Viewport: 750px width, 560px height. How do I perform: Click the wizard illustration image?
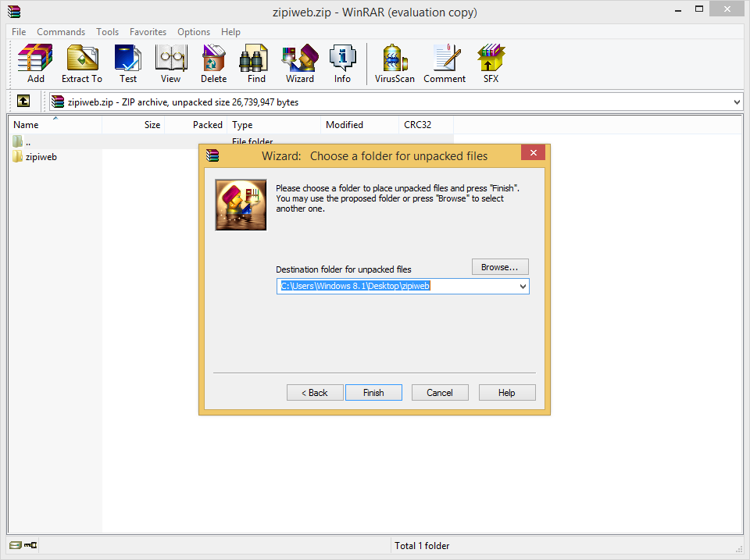[x=241, y=205]
